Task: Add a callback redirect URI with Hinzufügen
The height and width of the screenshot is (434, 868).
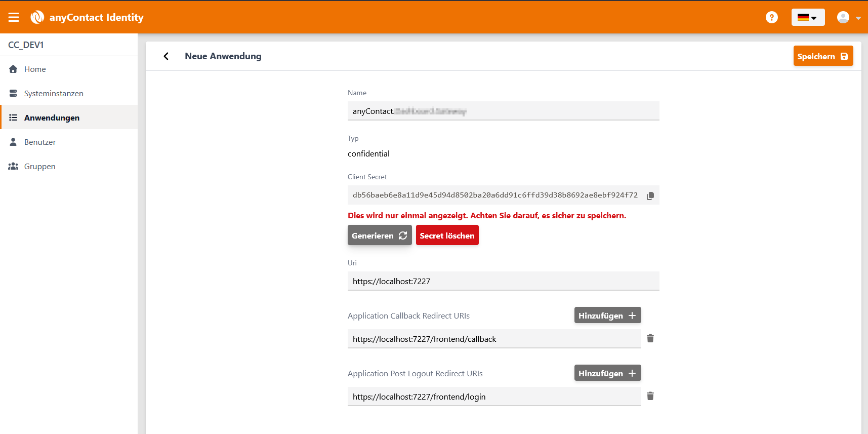Action: (x=607, y=315)
